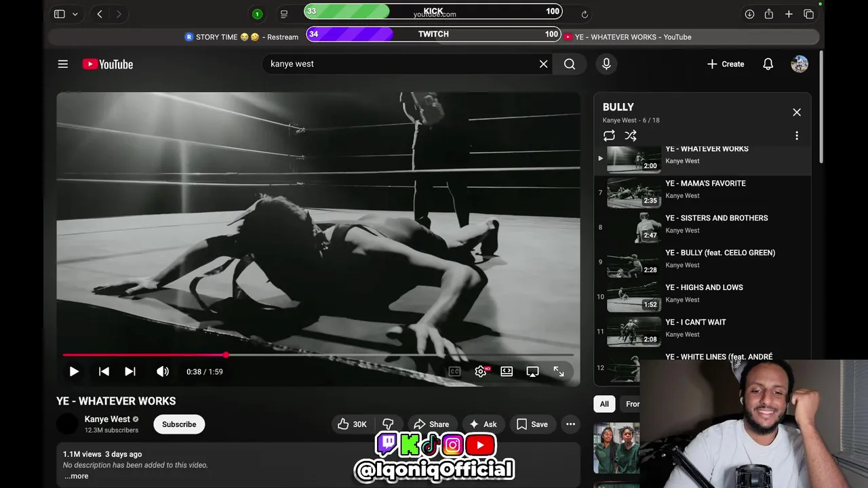Go forward in Safari history

[119, 14]
